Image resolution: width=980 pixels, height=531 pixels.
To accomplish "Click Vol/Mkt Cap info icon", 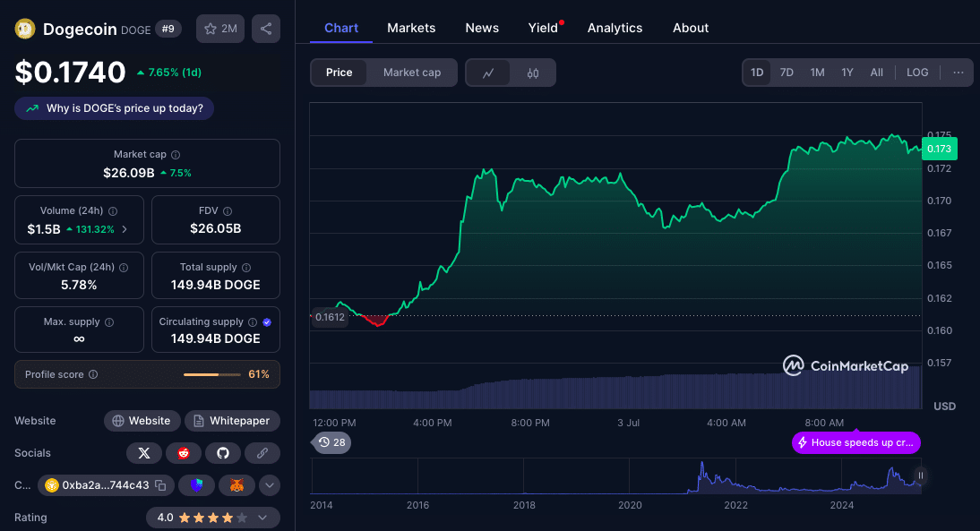I will click(x=124, y=268).
